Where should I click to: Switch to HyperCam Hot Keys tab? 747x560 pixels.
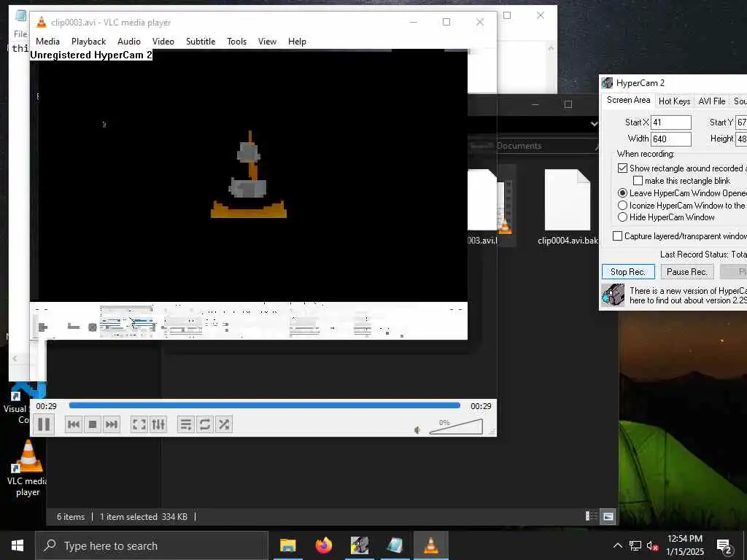click(674, 101)
